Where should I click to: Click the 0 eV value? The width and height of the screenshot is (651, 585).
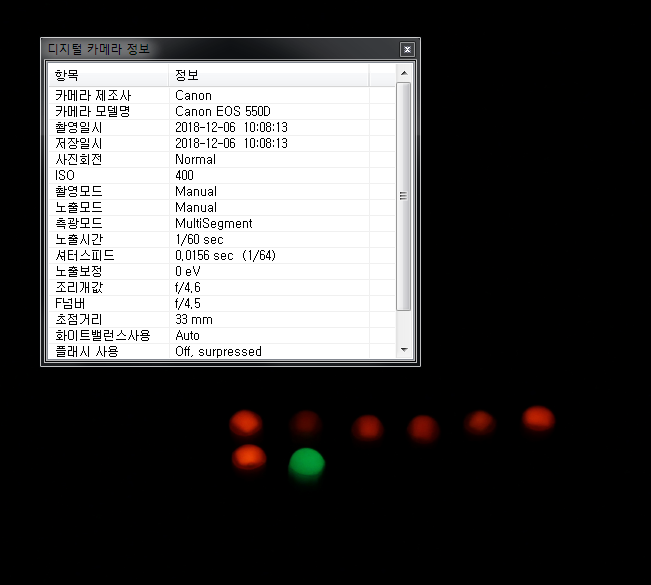click(187, 272)
